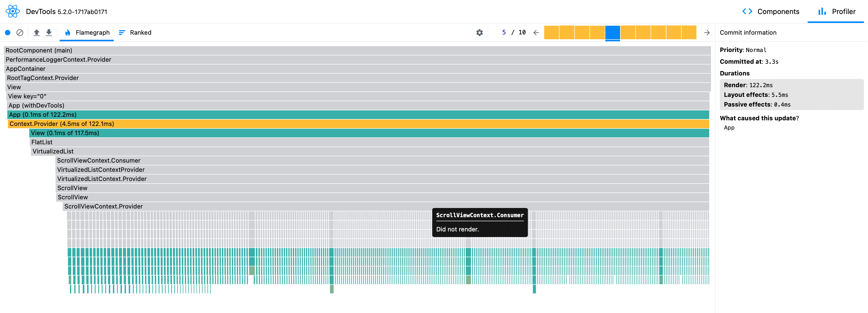The width and height of the screenshot is (868, 313).
Task: Select the RootTagContext.Provider row
Action: [x=358, y=78]
